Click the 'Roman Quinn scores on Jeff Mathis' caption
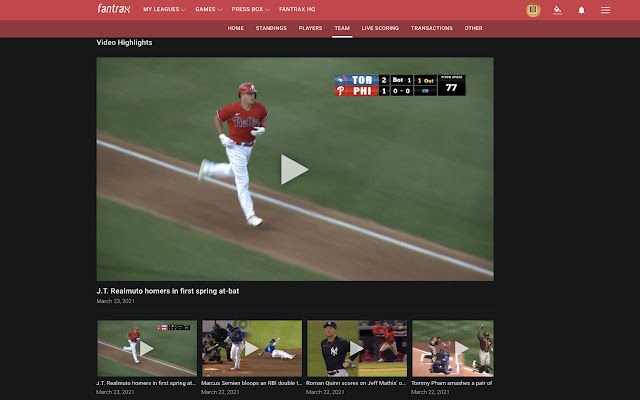640x400 pixels. click(356, 383)
